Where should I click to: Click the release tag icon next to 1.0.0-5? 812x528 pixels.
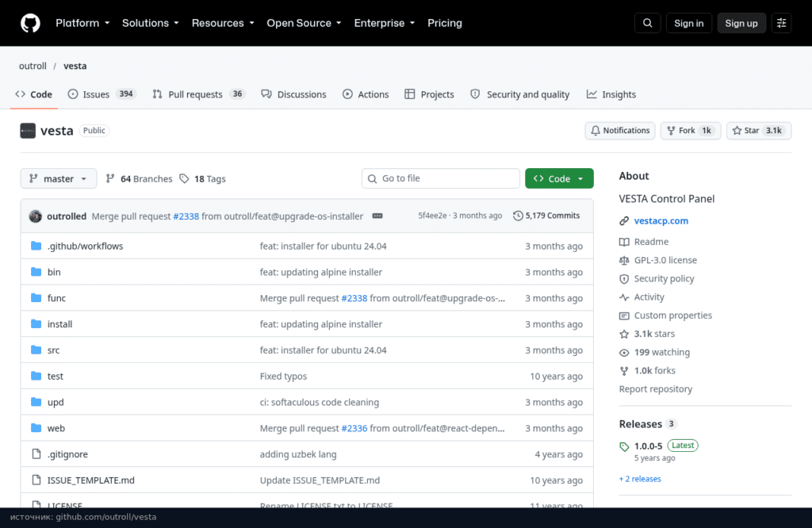tap(624, 446)
